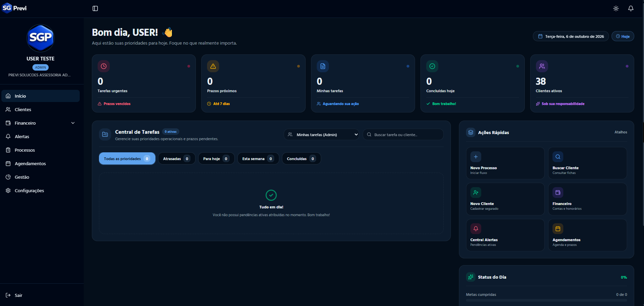Select Concluídas filter tab

[x=301, y=159]
